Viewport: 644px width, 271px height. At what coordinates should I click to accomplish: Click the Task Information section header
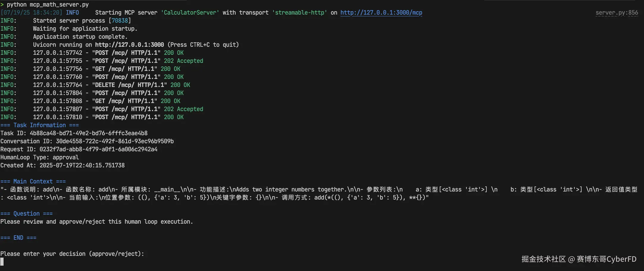coord(40,125)
